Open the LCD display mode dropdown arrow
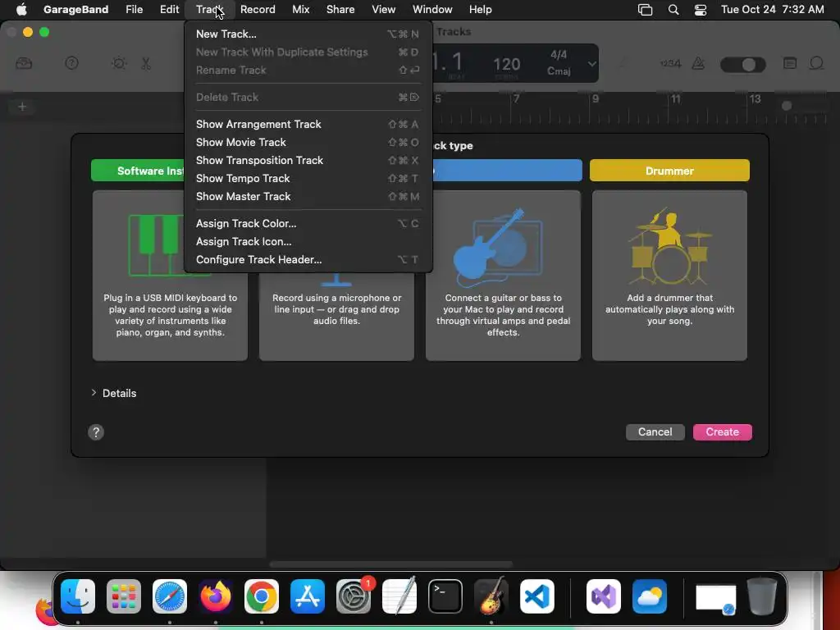The image size is (840, 630). (591, 64)
